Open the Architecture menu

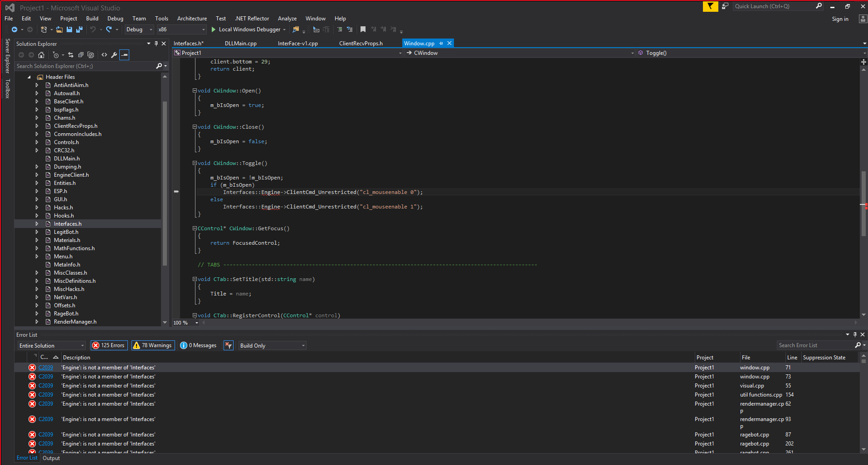click(192, 19)
